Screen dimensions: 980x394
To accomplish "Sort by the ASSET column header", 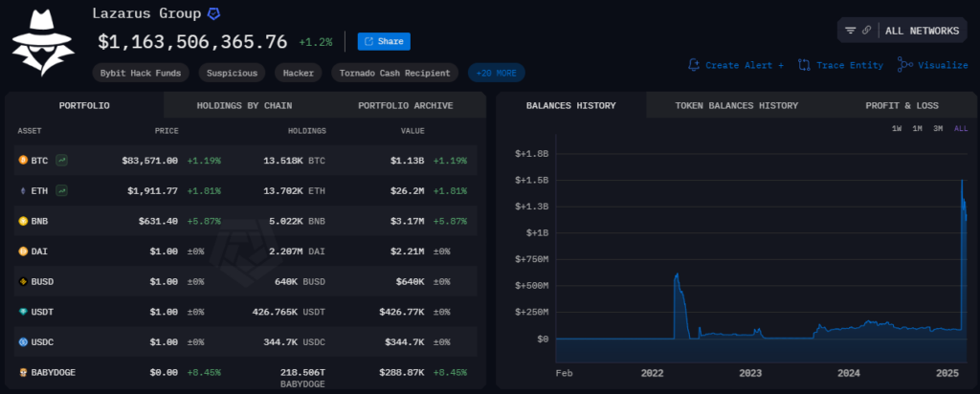I will [30, 131].
